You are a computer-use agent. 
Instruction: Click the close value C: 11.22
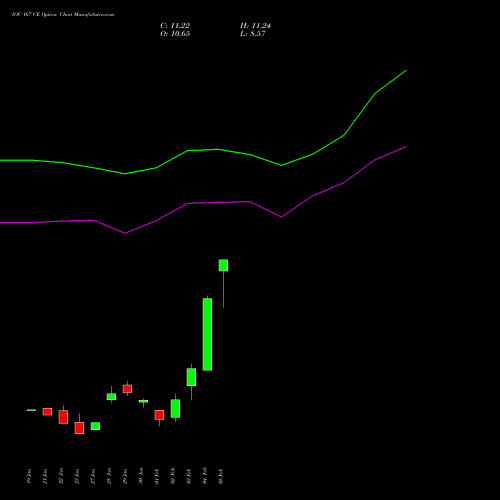pyautogui.click(x=175, y=26)
